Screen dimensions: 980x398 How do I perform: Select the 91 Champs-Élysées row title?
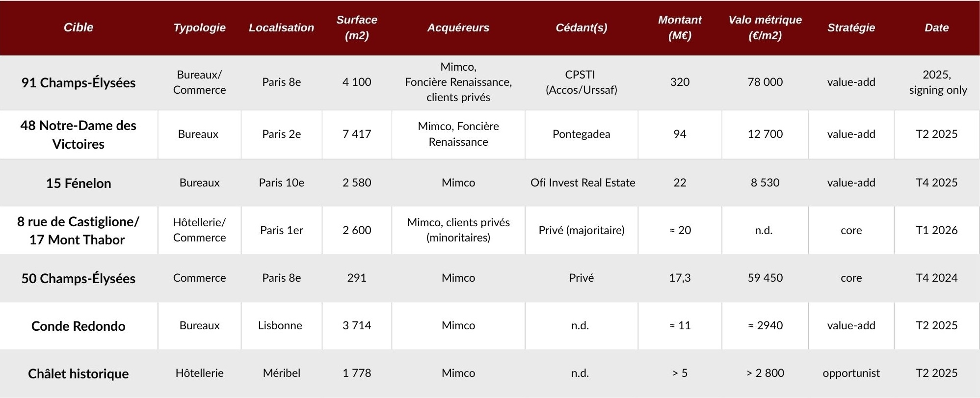click(79, 82)
